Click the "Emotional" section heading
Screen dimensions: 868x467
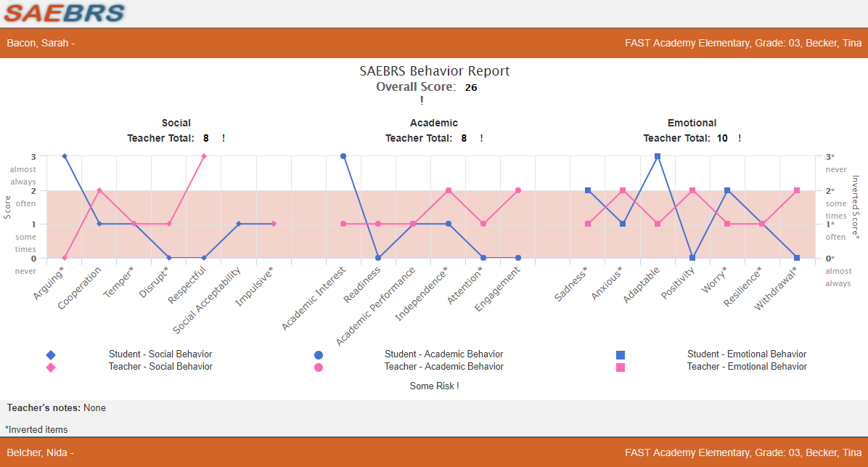pos(692,123)
